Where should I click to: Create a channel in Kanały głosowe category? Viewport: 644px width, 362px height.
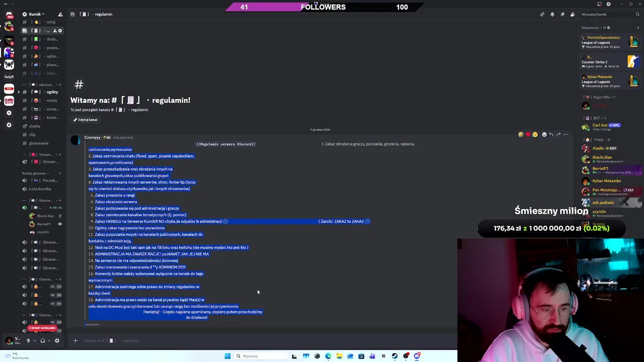pyautogui.click(x=60, y=173)
